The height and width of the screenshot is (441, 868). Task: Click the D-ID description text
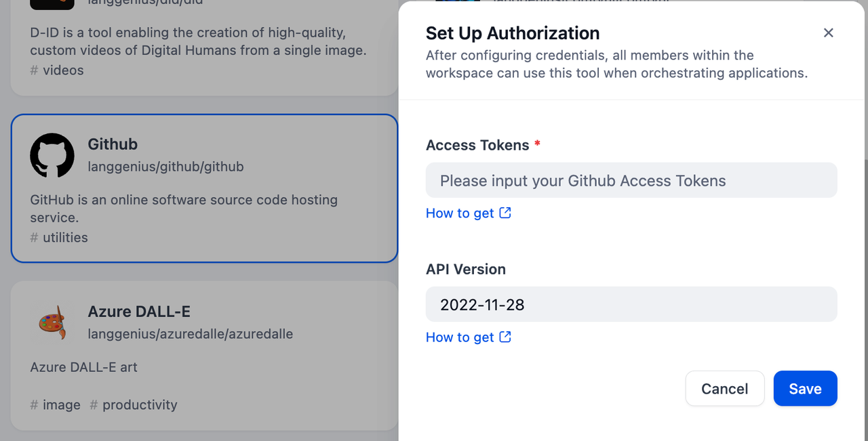[198, 41]
